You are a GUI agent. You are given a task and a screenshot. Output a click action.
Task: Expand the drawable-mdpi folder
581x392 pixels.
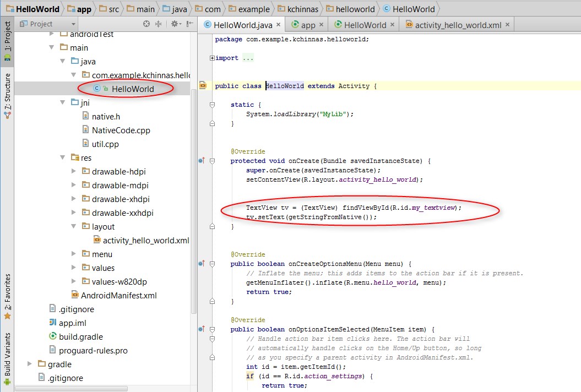pos(74,185)
